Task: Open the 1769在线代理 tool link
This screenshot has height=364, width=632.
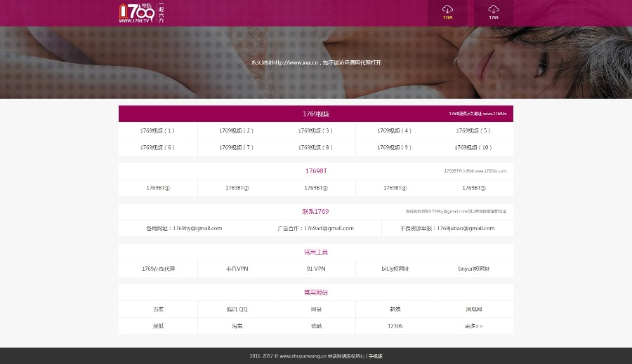Action: coord(158,269)
